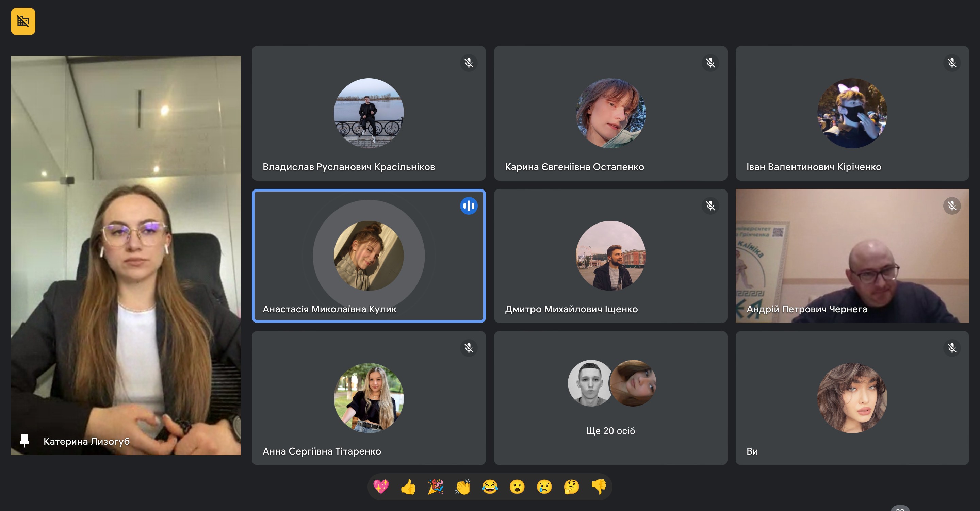The width and height of the screenshot is (980, 511).
Task: Send the party popper reaction
Action: click(x=435, y=487)
